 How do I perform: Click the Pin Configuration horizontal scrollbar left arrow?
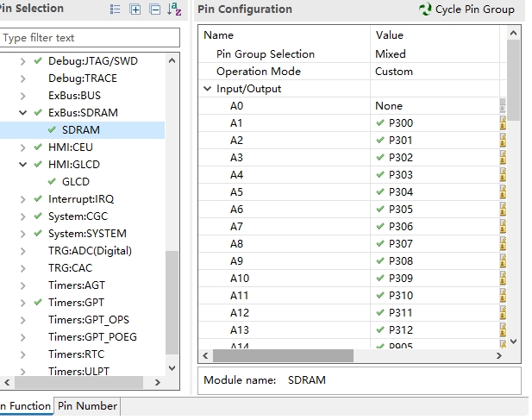tap(205, 355)
